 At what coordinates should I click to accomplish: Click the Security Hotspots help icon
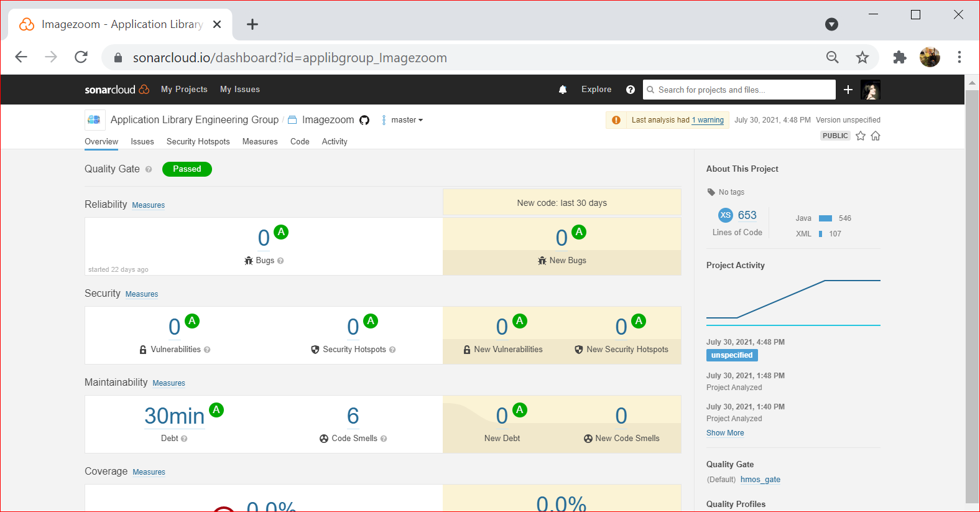pyautogui.click(x=392, y=350)
